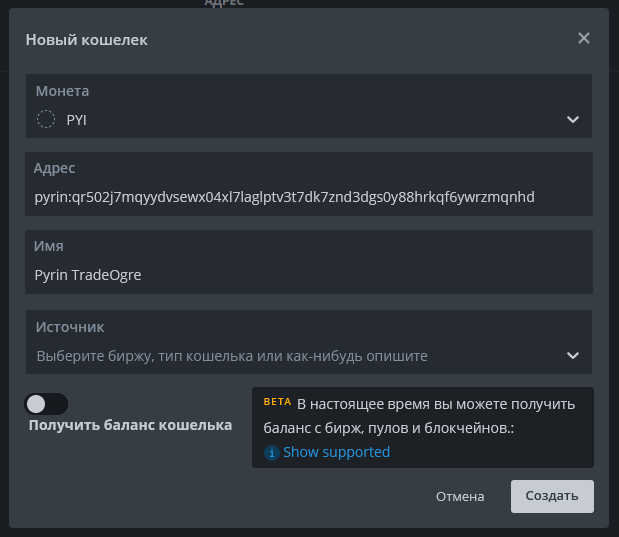Click the Получить баланс кошелька label
The image size is (619, 537).
click(130, 425)
